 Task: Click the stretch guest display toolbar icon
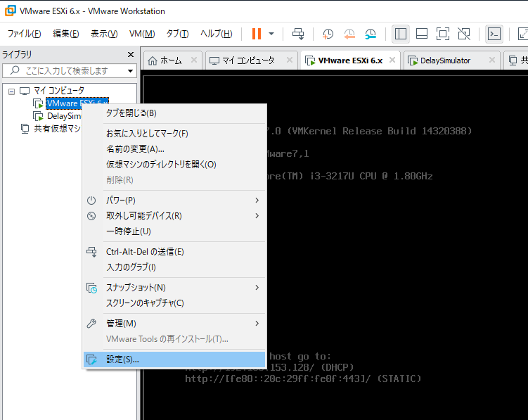pyautogui.click(x=522, y=34)
